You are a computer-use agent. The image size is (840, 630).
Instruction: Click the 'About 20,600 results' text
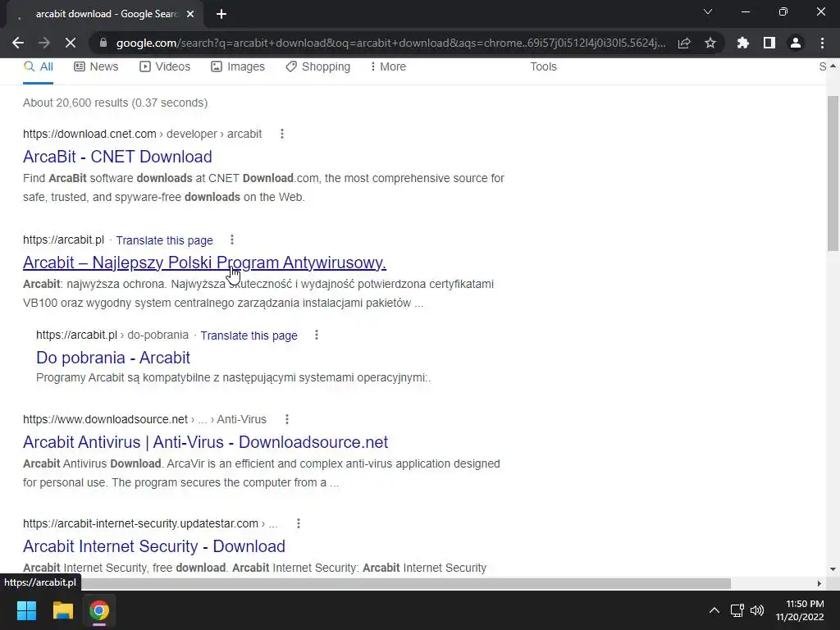coord(115,103)
